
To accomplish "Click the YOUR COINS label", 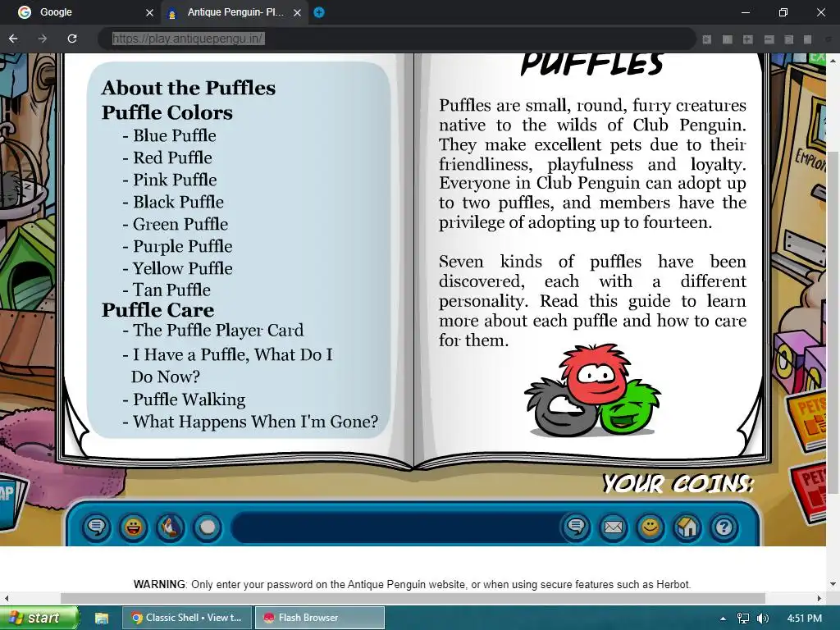I will (678, 484).
